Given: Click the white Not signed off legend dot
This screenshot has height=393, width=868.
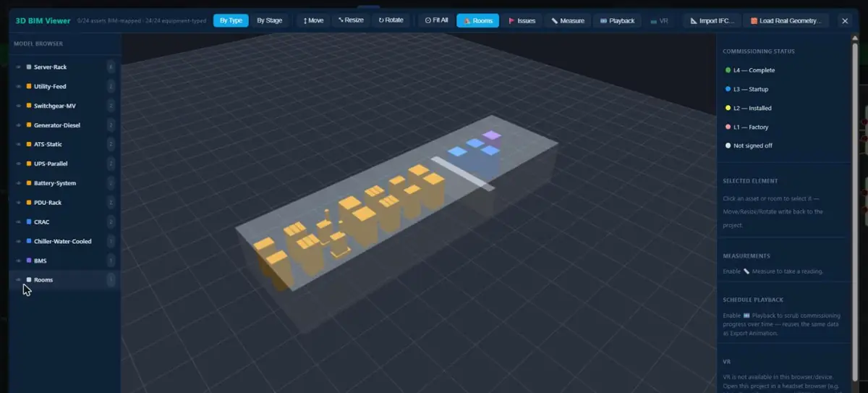Looking at the screenshot, I should coord(728,145).
